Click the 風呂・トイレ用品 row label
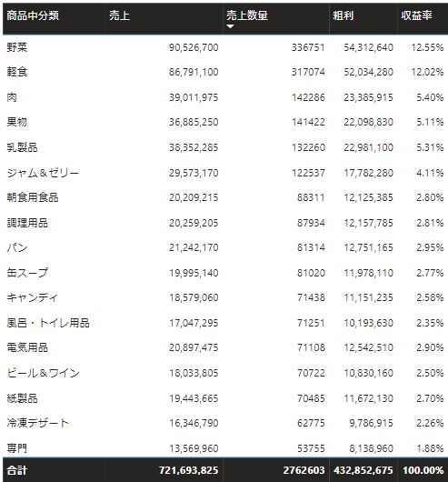The height and width of the screenshot is (482, 448). coord(48,323)
